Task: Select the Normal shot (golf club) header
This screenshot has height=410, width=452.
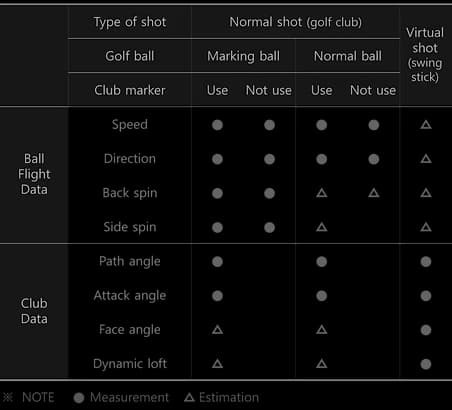Action: coord(296,22)
